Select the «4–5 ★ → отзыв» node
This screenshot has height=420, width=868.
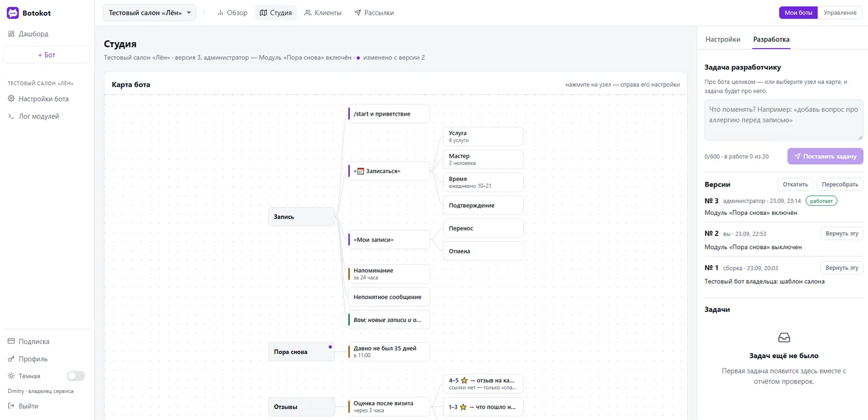[483, 384]
